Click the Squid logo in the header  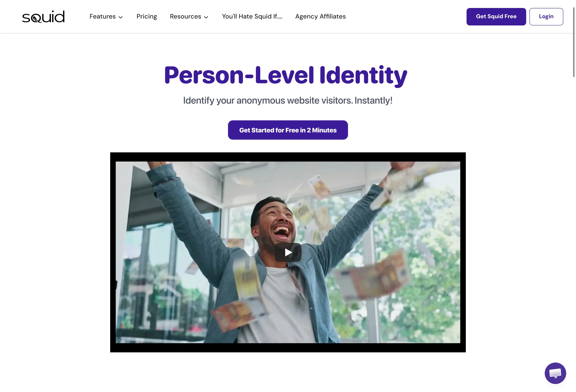(43, 17)
